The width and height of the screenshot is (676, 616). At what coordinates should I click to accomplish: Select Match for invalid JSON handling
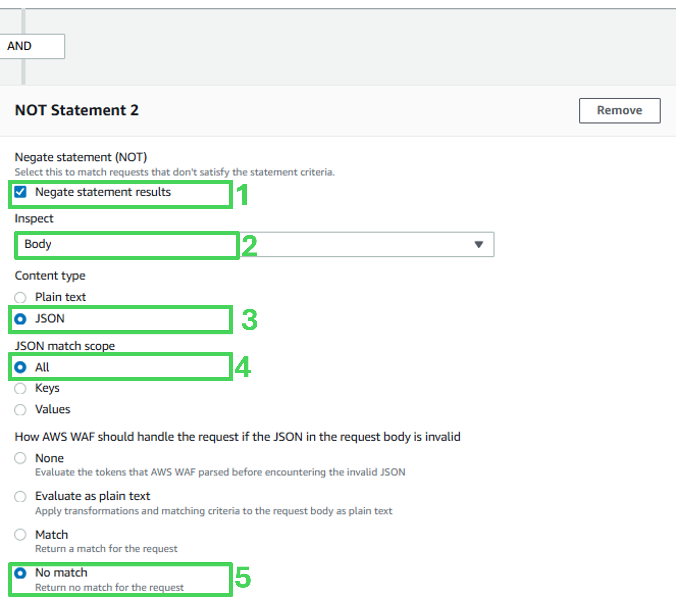20,534
